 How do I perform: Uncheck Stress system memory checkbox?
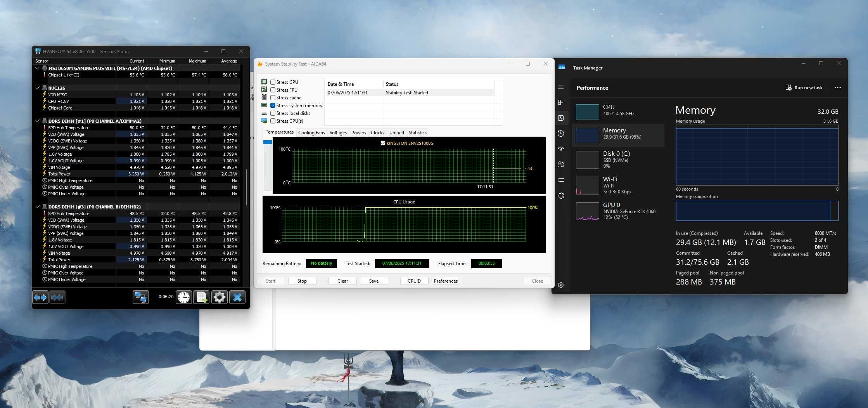pyautogui.click(x=273, y=106)
